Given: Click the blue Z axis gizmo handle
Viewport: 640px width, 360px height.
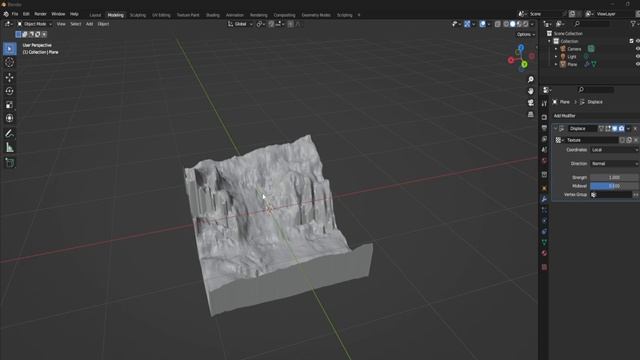Looking at the screenshot, I should pyautogui.click(x=521, y=48).
